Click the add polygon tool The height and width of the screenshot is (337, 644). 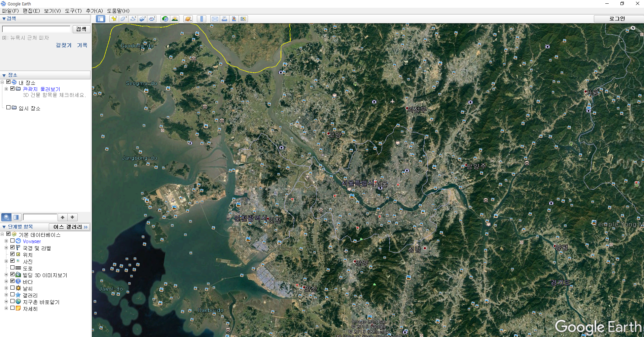click(123, 19)
